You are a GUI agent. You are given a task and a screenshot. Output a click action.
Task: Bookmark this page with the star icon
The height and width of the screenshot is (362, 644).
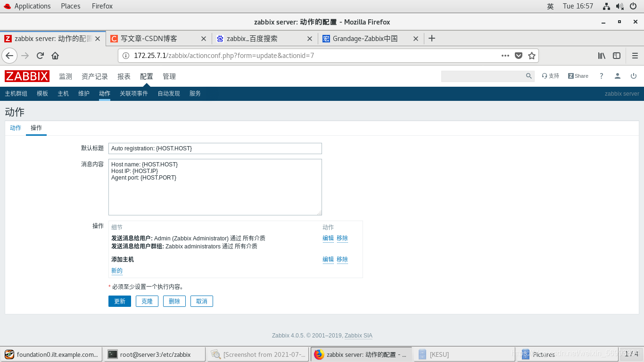[532, 56]
